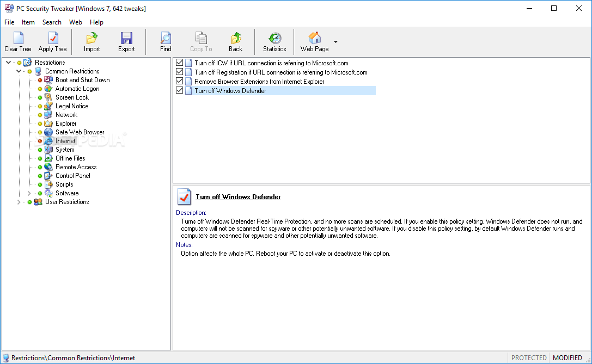Open the File menu

pos(9,22)
